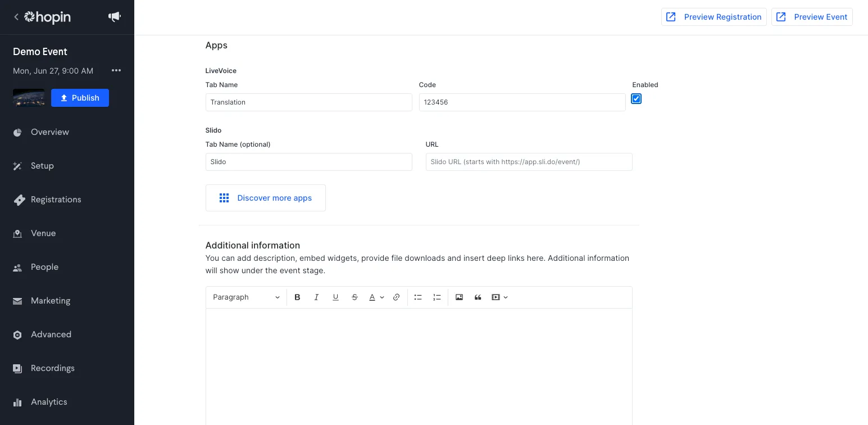
Task: Toggle underline formatting in editor
Action: (335, 297)
